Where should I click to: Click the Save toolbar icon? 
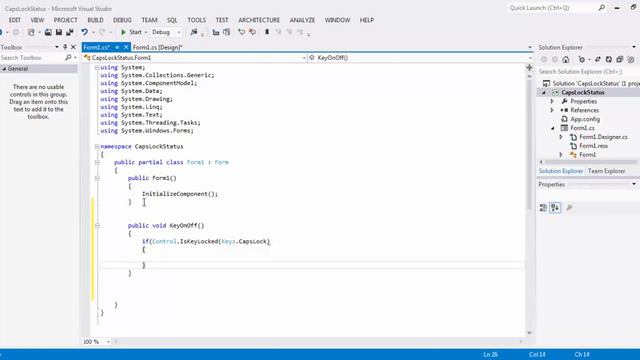pos(59,32)
